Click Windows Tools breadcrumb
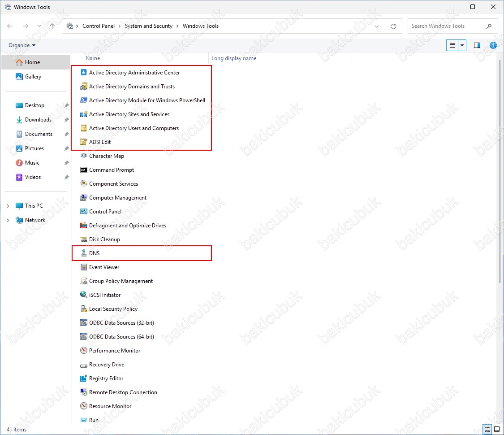504x435 pixels. [x=201, y=26]
